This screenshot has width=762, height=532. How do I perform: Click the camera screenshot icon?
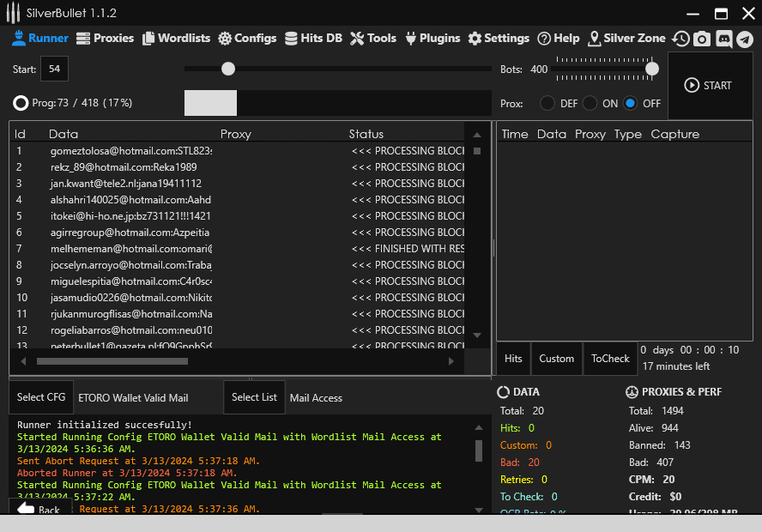click(x=702, y=39)
